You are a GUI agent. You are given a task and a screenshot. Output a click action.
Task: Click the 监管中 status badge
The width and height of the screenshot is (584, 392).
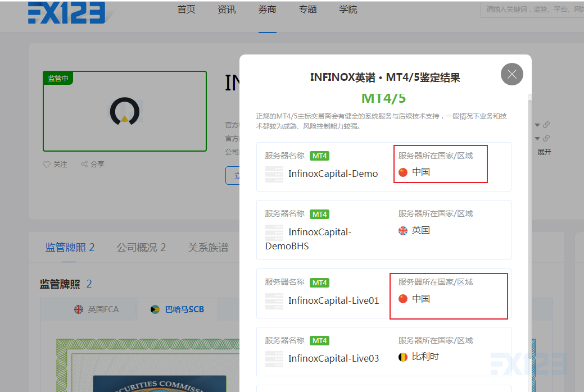click(58, 78)
